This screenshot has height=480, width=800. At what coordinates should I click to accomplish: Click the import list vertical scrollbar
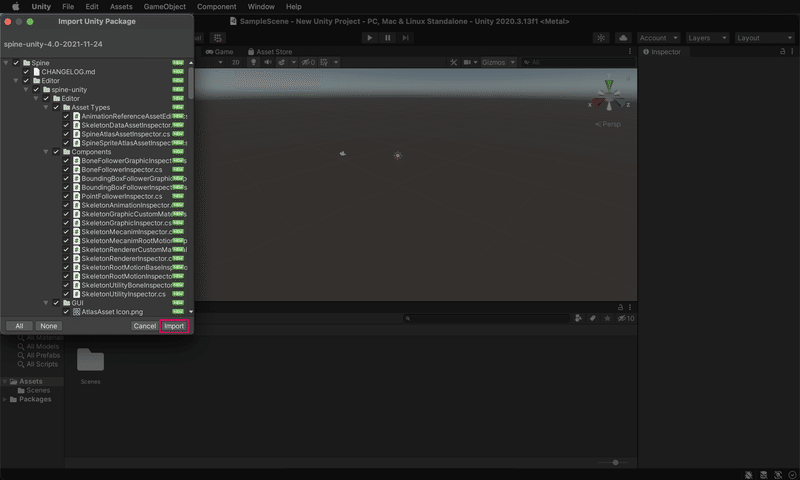tap(191, 84)
